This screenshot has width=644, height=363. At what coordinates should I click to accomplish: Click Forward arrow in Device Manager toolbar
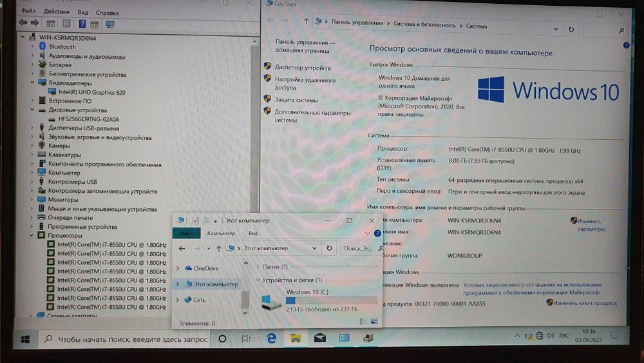coord(35,23)
